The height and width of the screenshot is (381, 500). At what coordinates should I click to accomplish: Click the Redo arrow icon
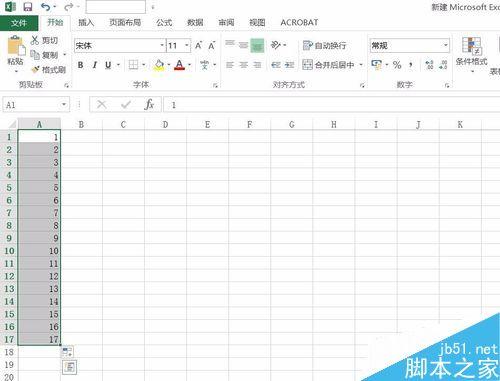click(69, 7)
